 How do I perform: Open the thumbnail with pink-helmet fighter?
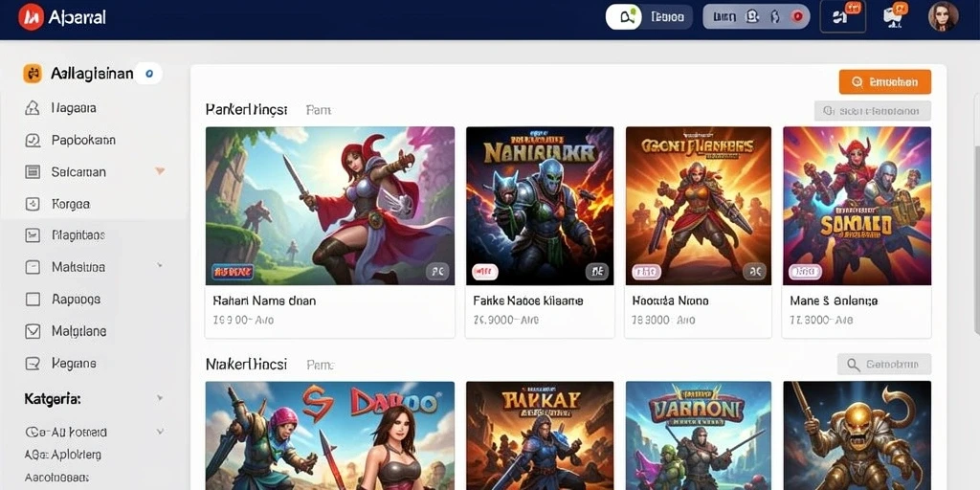click(x=330, y=435)
